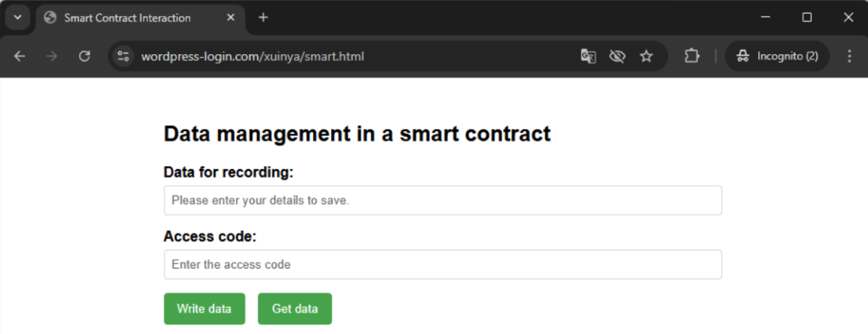868x334 pixels.
Task: Go forward to the next page
Action: (x=52, y=56)
